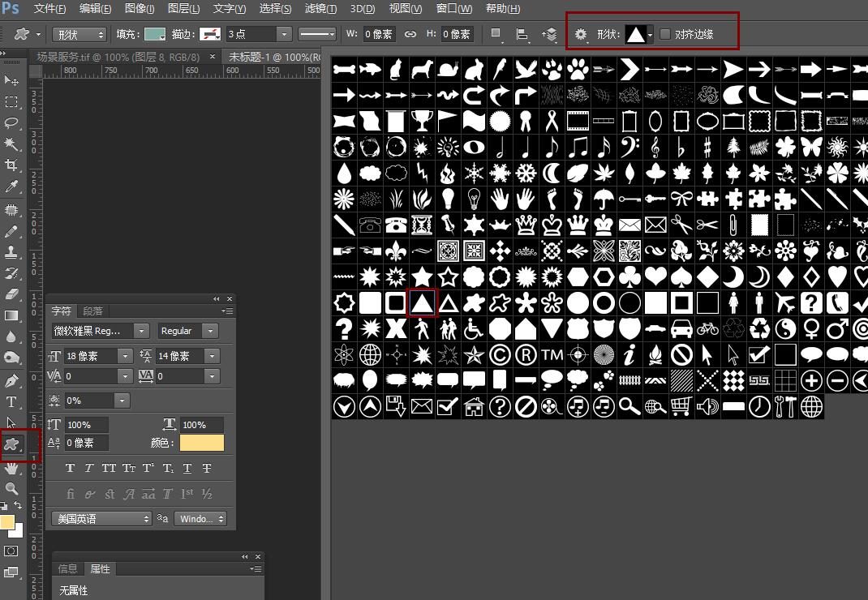Screen dimensions: 868x600
Task: Expand the 3 点 stroke width dropdown
Action: 283,34
